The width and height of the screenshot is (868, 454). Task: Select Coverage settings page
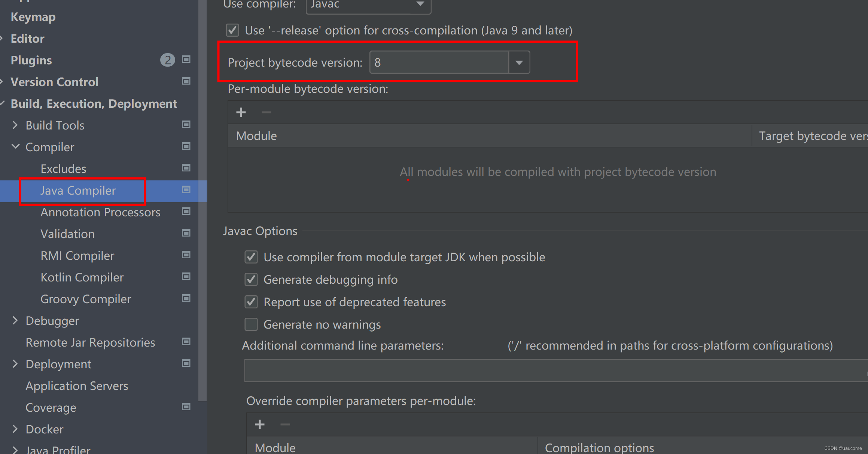tap(51, 408)
